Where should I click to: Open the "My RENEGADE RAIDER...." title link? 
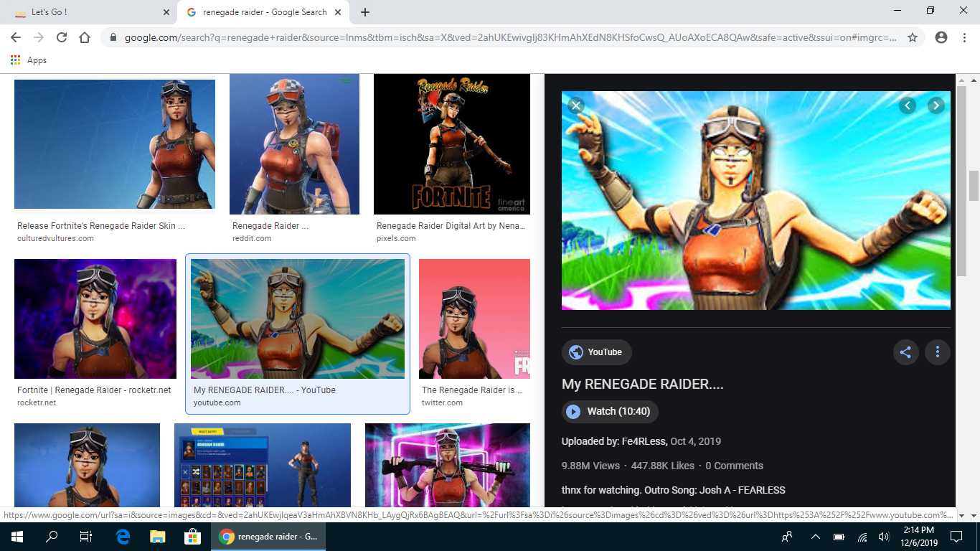point(642,384)
